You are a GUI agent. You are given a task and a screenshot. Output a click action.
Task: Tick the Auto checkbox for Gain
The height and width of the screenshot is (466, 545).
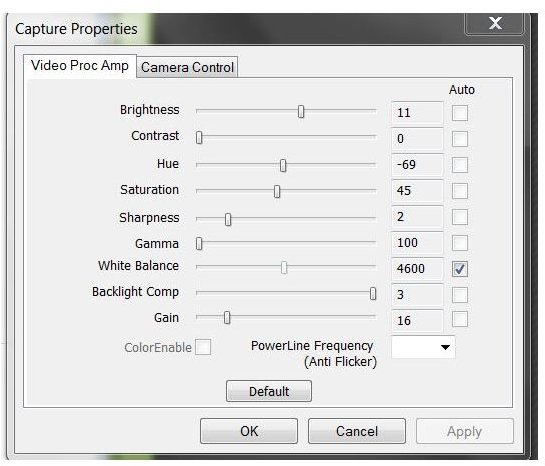click(459, 319)
